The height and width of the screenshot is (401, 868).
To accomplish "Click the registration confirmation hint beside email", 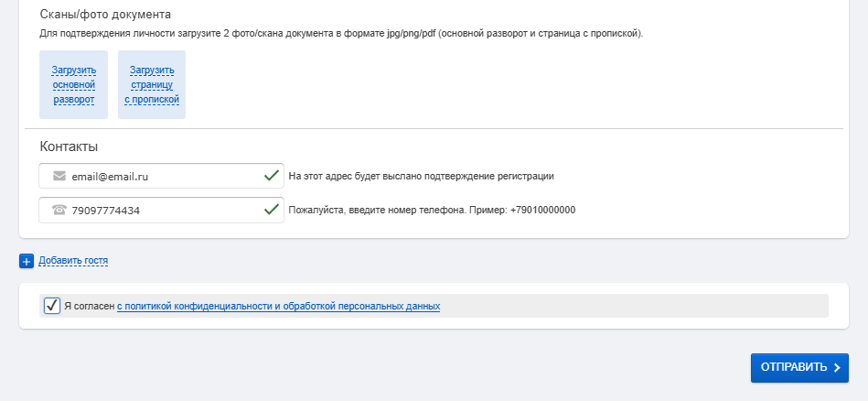I will pos(422,176).
